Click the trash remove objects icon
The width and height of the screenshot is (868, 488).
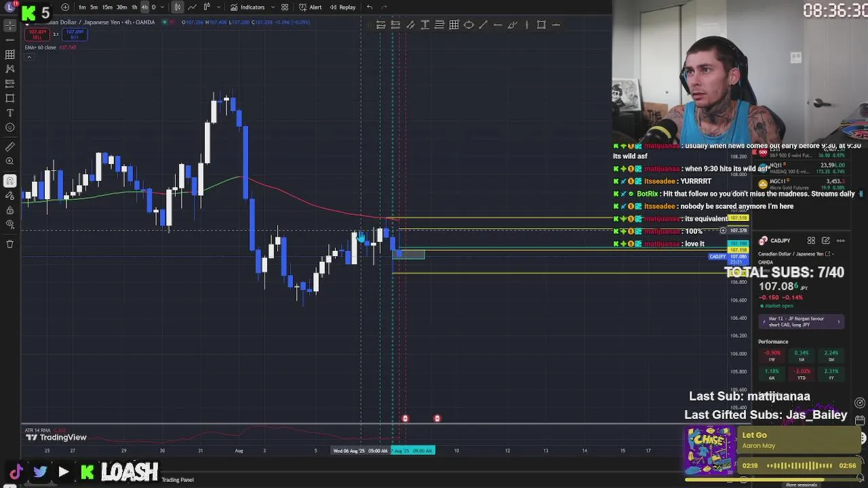9,244
